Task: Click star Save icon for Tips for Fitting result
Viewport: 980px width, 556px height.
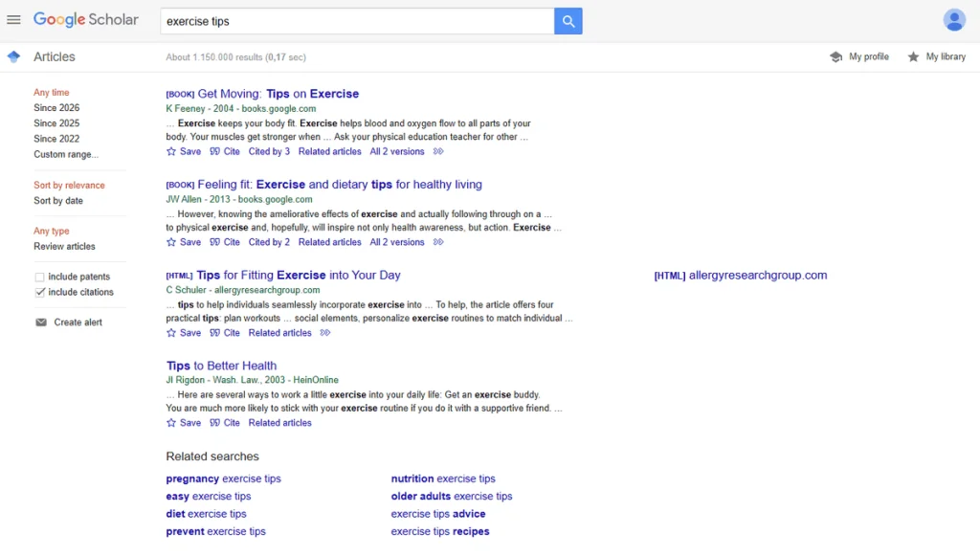Action: [171, 332]
